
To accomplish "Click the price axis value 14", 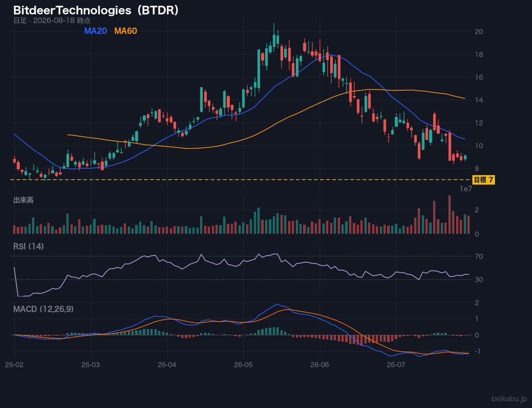I will pos(479,100).
